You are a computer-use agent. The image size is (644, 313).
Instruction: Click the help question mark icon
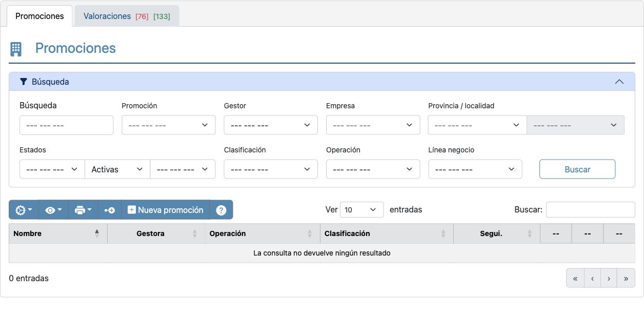coord(221,210)
